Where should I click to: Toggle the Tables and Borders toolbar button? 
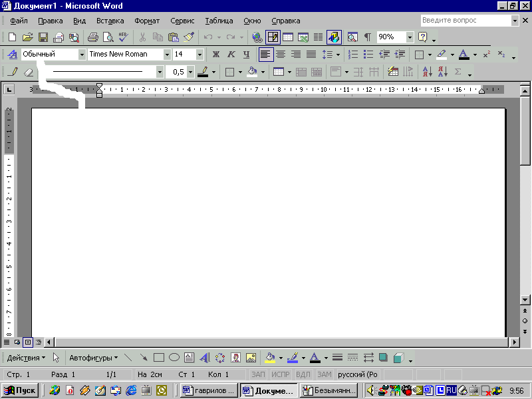point(273,37)
